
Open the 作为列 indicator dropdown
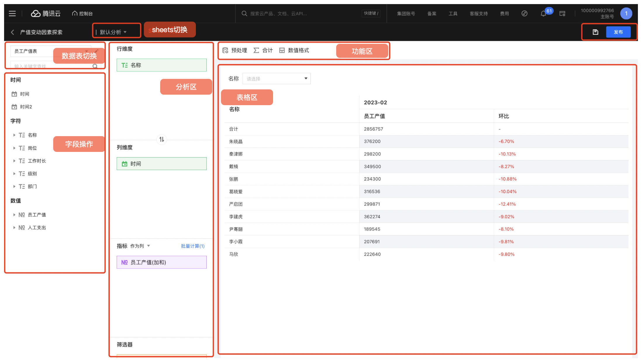click(140, 246)
